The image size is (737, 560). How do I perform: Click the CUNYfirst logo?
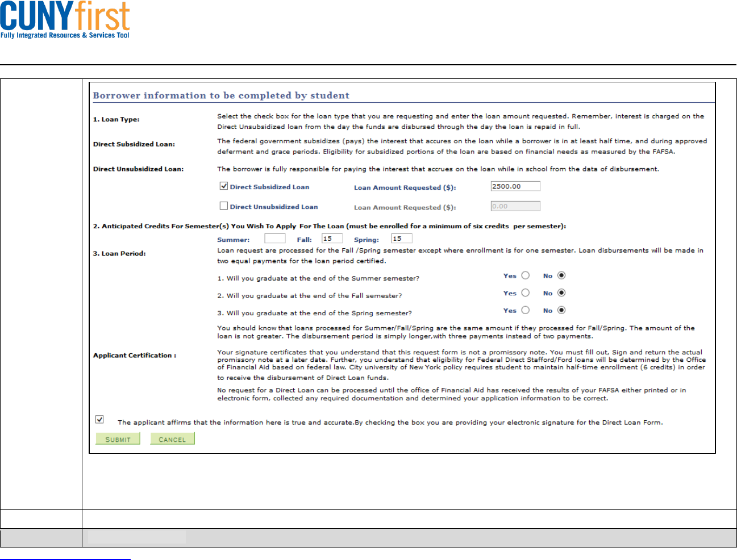tap(65, 20)
